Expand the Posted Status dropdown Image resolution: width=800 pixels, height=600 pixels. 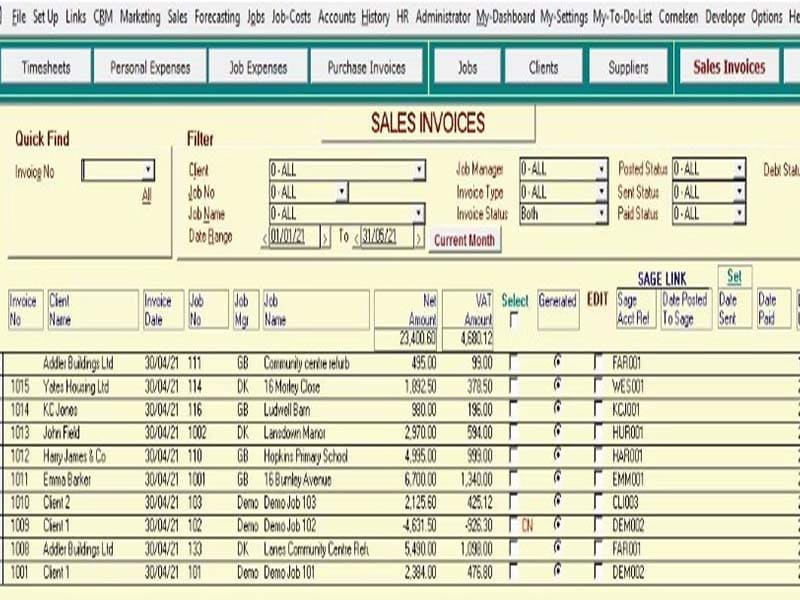tap(739, 168)
